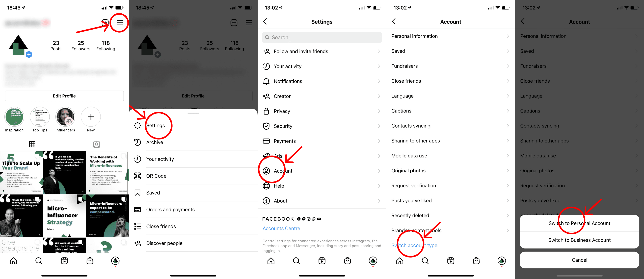This screenshot has width=644, height=279.
Task: Tap Edit Profile on the first screen
Action: (64, 96)
